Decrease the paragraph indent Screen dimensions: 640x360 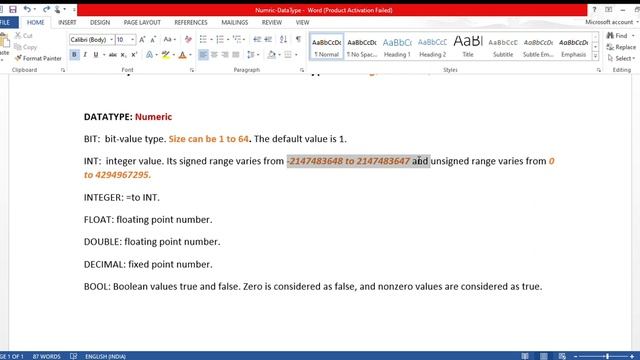point(257,40)
